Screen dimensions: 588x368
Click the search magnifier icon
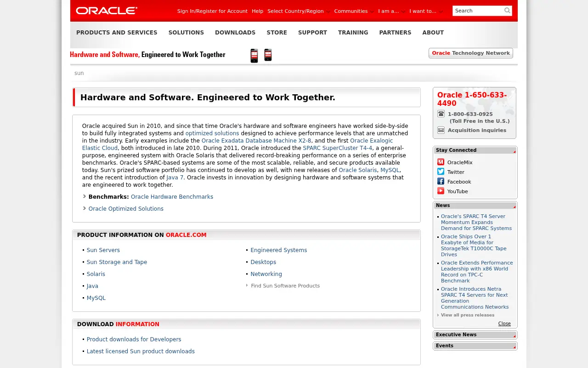(x=507, y=11)
